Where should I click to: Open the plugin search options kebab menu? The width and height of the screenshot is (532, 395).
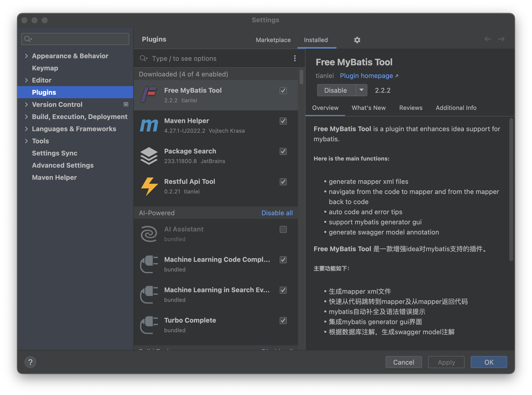[295, 58]
